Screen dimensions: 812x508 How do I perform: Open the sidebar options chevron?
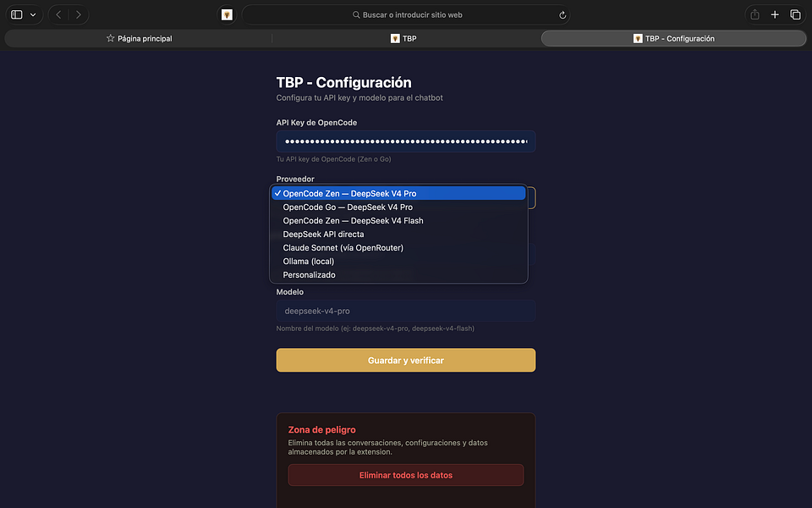(x=33, y=14)
